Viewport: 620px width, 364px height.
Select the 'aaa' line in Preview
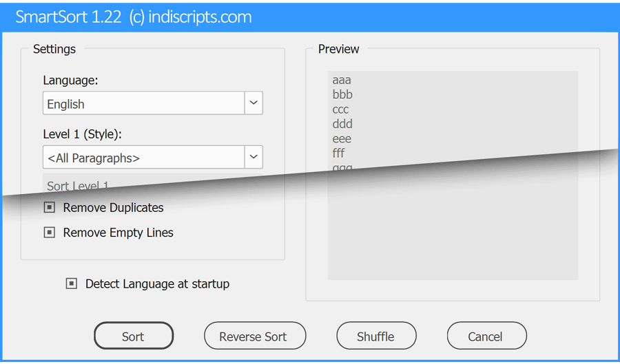tap(342, 80)
